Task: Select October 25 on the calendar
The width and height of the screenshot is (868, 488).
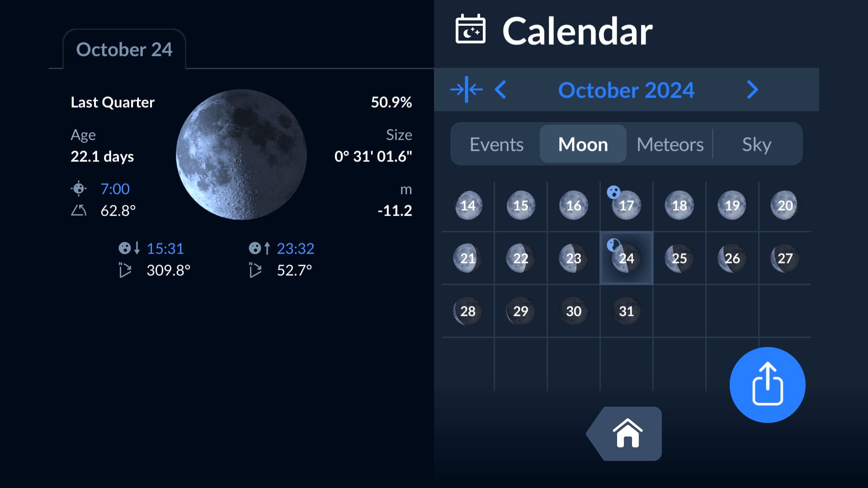Action: click(679, 258)
